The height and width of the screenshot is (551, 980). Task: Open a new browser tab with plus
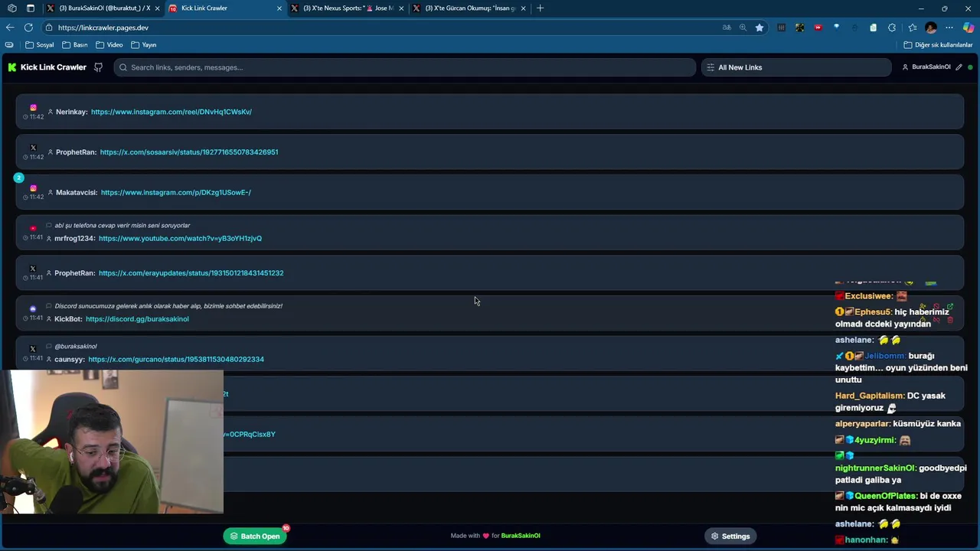coord(540,8)
